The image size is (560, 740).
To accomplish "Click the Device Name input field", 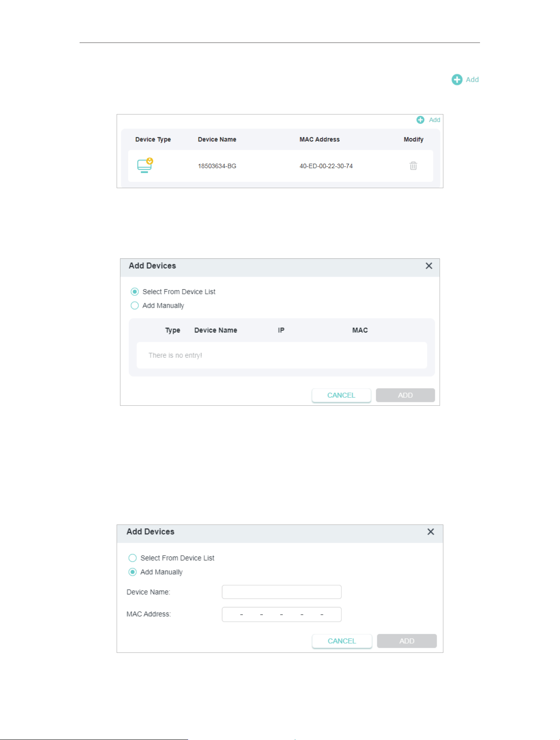I will (282, 592).
